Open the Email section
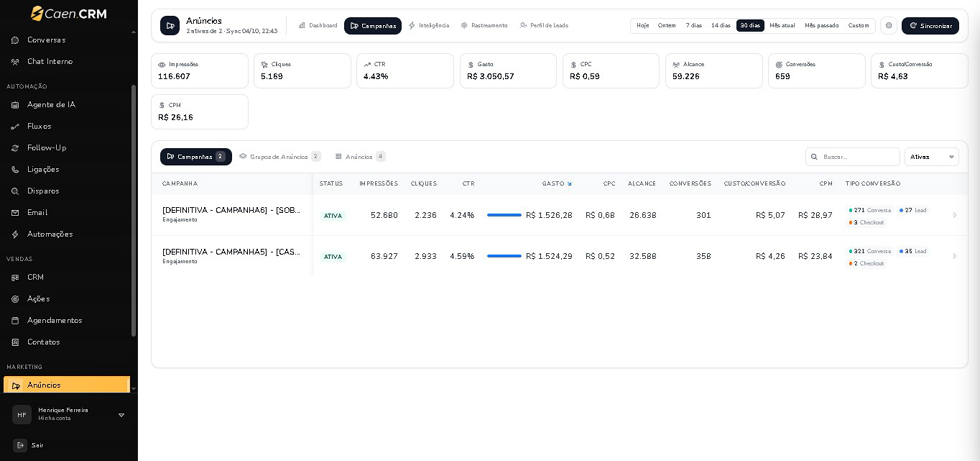This screenshot has height=461, width=980. pos(37,213)
